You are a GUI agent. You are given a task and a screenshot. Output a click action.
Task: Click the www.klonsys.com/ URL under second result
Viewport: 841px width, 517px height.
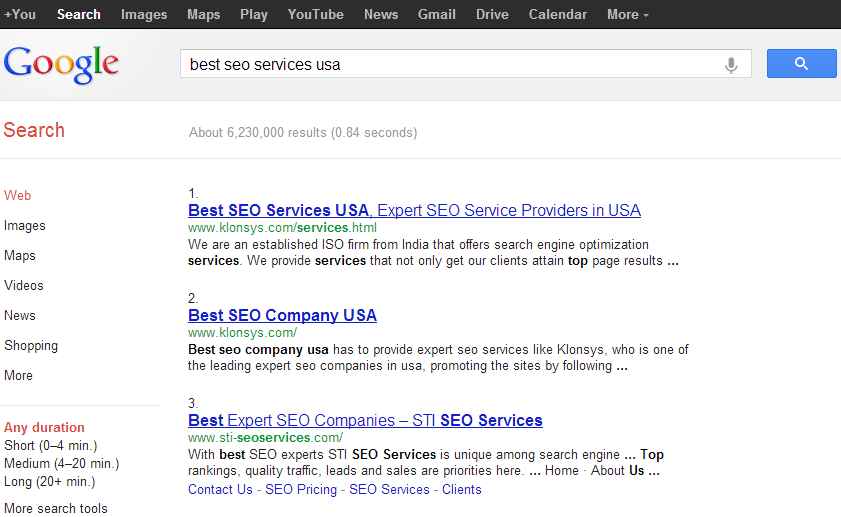(x=242, y=333)
